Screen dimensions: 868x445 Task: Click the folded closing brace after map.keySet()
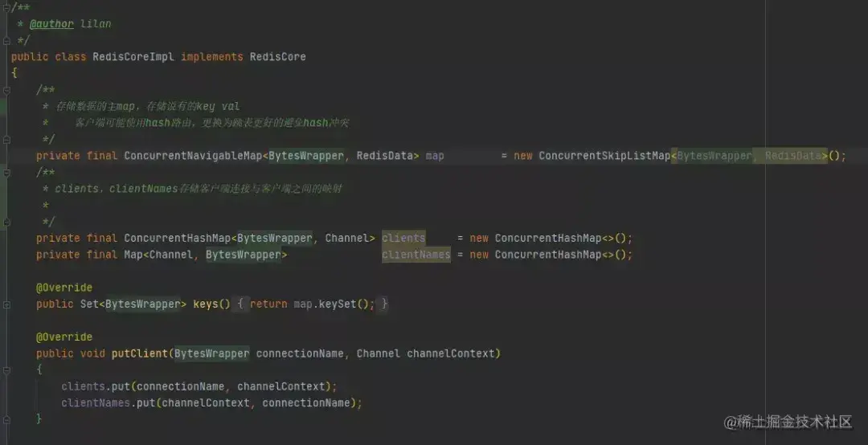pyautogui.click(x=384, y=304)
